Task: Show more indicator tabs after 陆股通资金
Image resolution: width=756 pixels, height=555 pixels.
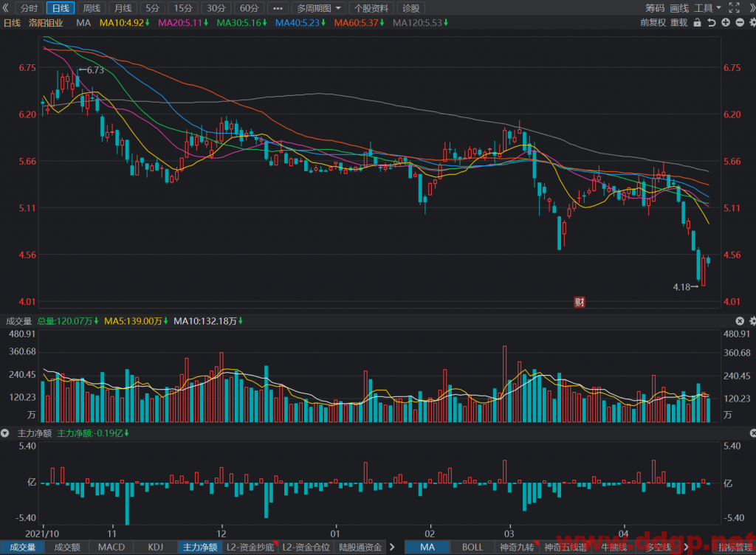Action: point(392,548)
